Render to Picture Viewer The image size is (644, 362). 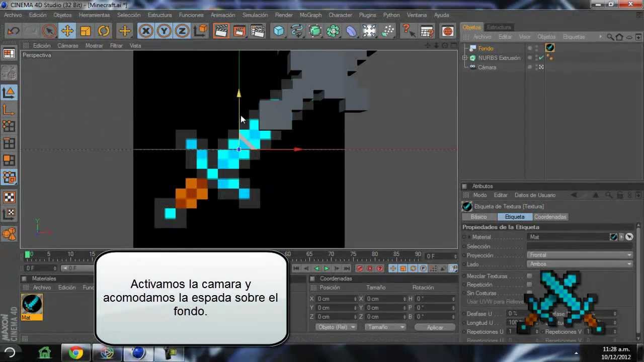239,31
